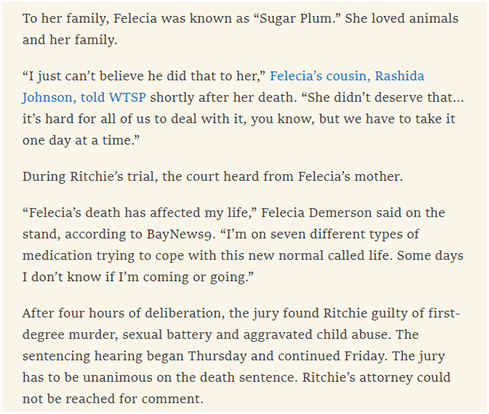Image resolution: width=489 pixels, height=414 pixels.
Task: Click the phrase "After four hours of deliberation"
Action: click(x=122, y=313)
